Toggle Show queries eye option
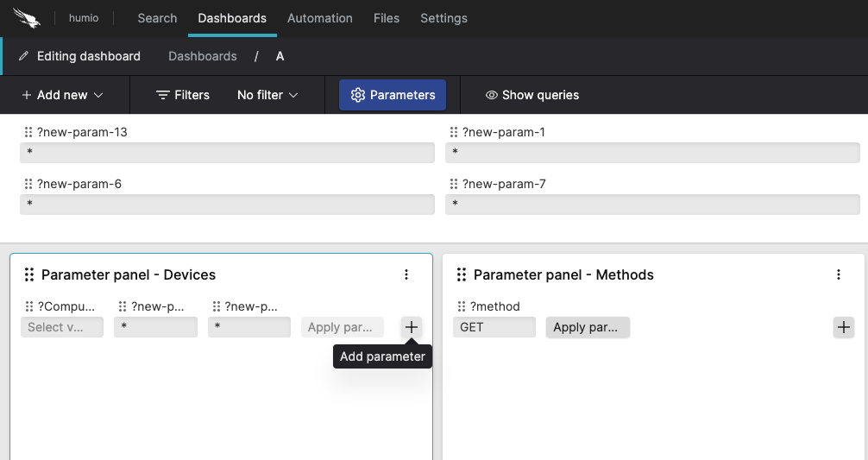 [x=532, y=95]
